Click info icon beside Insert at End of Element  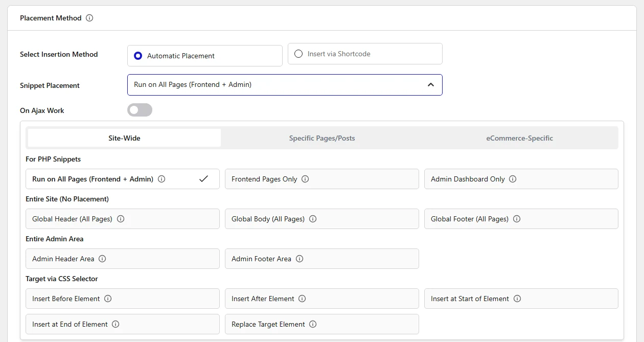click(116, 324)
